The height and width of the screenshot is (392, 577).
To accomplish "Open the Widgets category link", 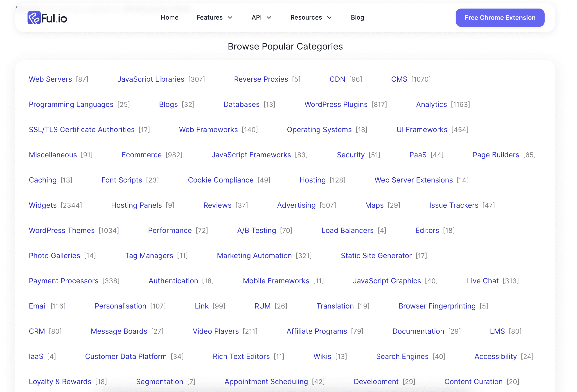I will pos(43,205).
